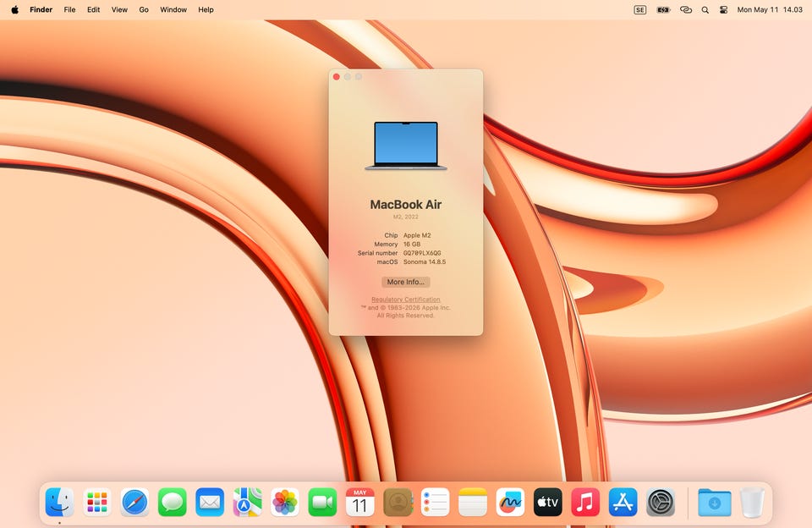The image size is (812, 528).
Task: Open the Go menu
Action: 144,9
